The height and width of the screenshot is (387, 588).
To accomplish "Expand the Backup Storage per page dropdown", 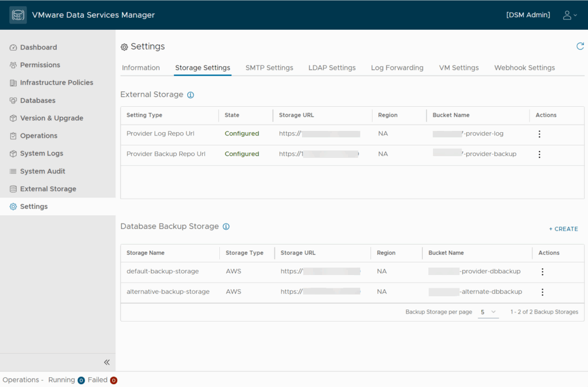I will click(x=488, y=312).
